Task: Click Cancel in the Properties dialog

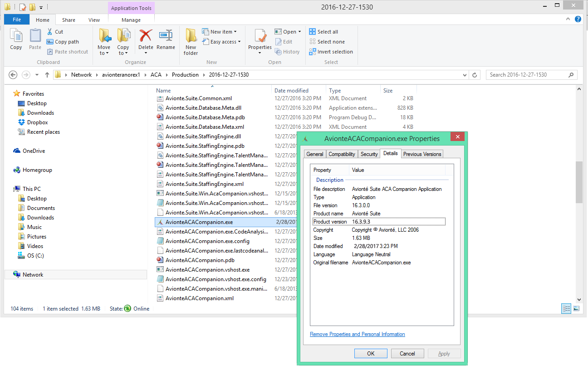Action: tap(407, 354)
